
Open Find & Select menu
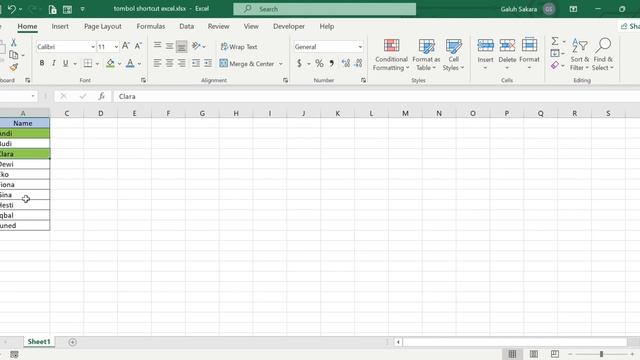[603, 55]
